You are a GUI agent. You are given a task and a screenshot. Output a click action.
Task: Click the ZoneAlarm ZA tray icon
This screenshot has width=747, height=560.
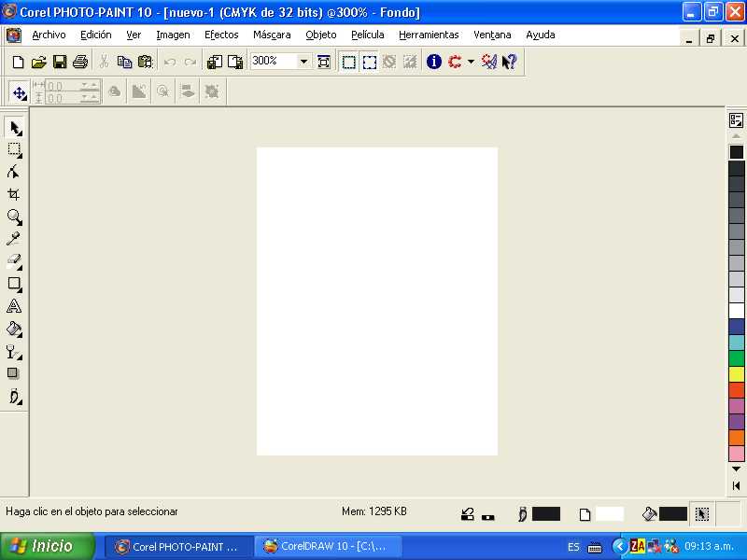(x=638, y=546)
